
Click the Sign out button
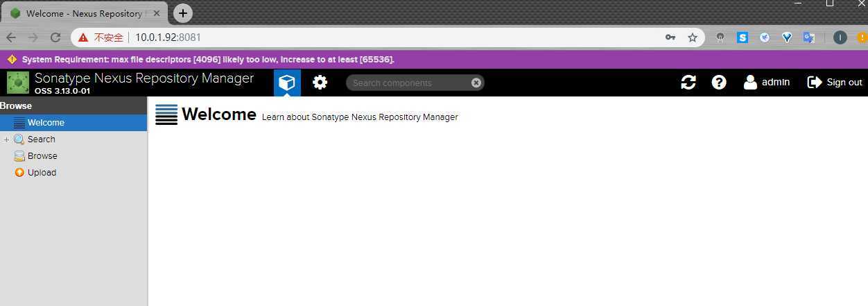[835, 83]
